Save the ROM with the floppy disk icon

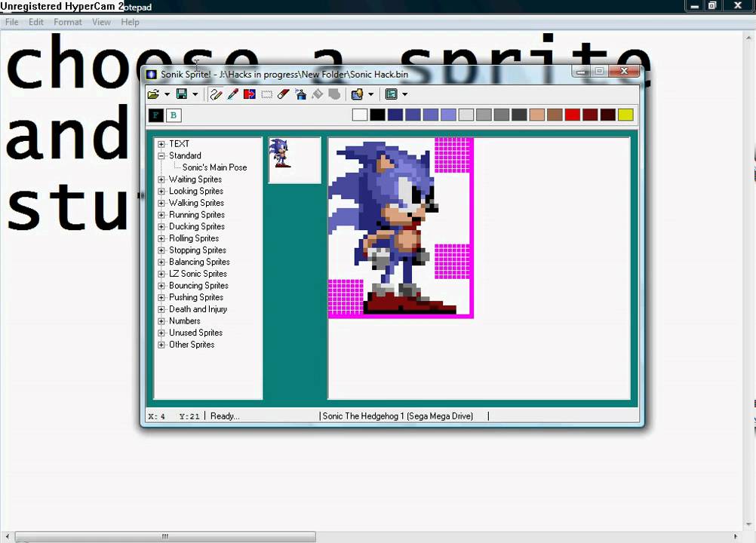click(182, 94)
